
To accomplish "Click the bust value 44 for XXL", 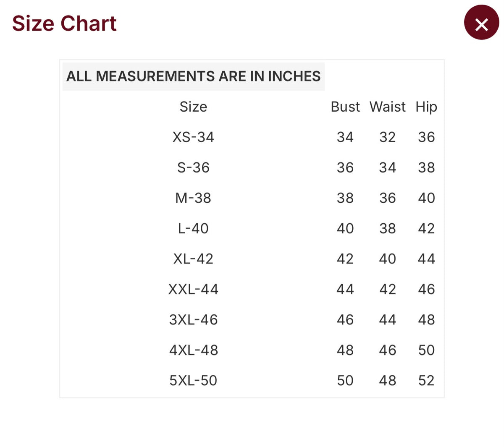I will point(345,289).
